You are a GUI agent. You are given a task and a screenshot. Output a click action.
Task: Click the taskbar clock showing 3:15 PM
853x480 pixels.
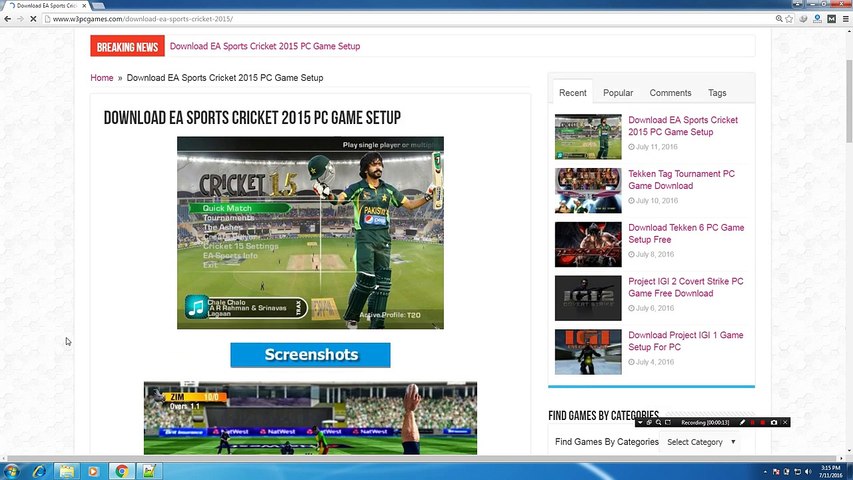831,471
